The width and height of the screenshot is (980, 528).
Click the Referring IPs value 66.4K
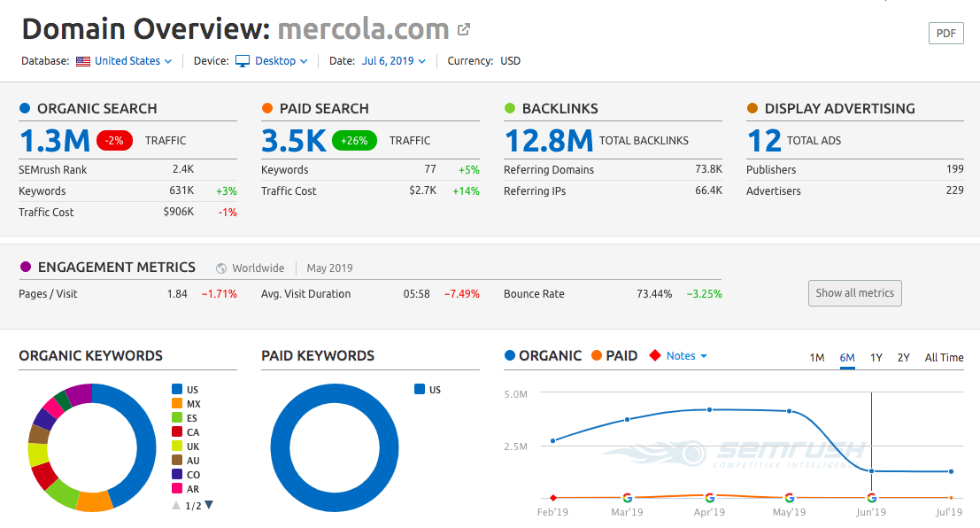coord(709,190)
